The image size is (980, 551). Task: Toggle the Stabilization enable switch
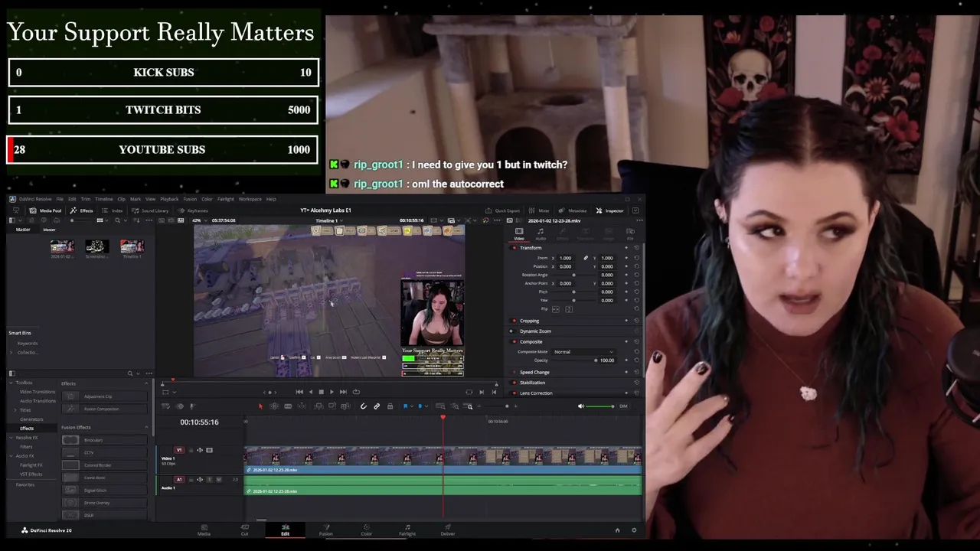514,383
